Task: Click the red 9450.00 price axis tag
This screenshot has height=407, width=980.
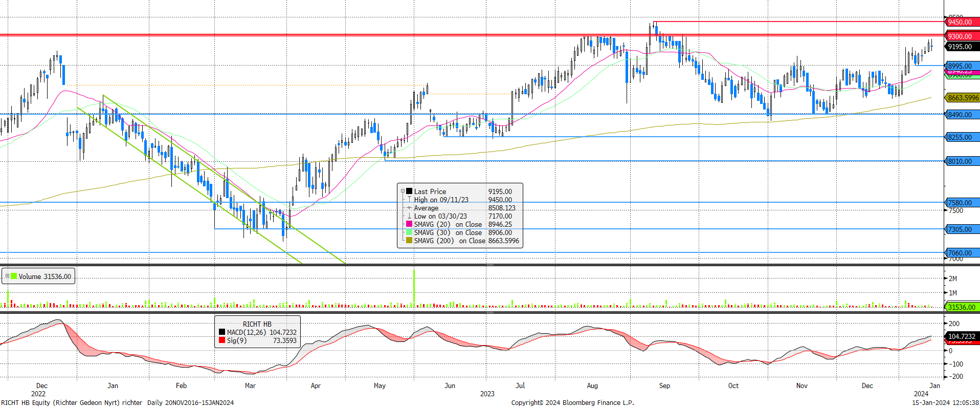Action: 962,22
